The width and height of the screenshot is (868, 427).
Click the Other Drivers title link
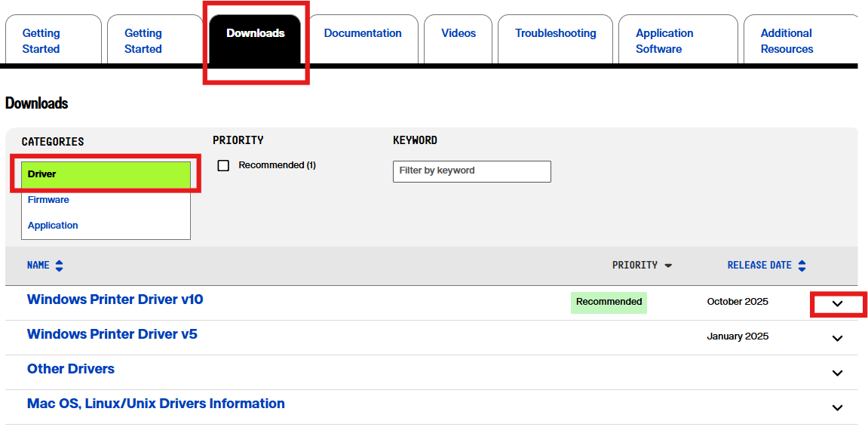coord(71,369)
